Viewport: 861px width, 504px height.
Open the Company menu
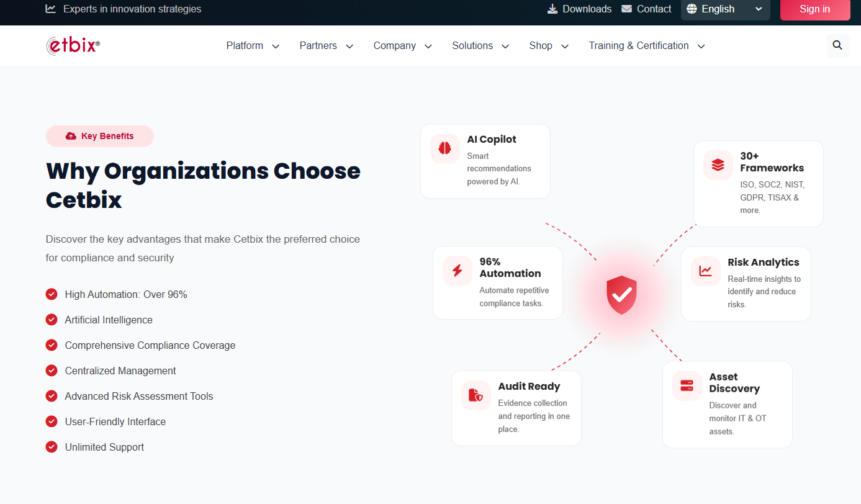click(395, 45)
